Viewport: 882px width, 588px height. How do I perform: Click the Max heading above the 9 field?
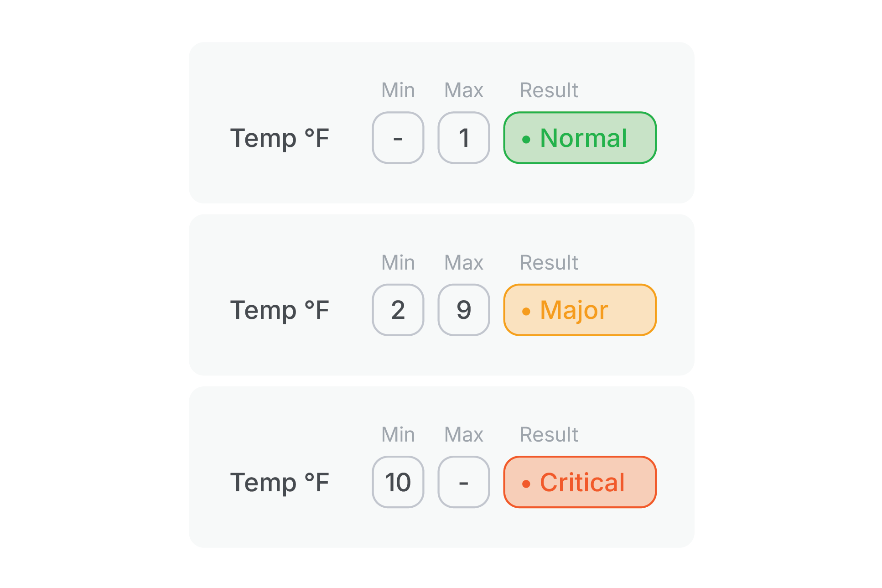(x=464, y=263)
